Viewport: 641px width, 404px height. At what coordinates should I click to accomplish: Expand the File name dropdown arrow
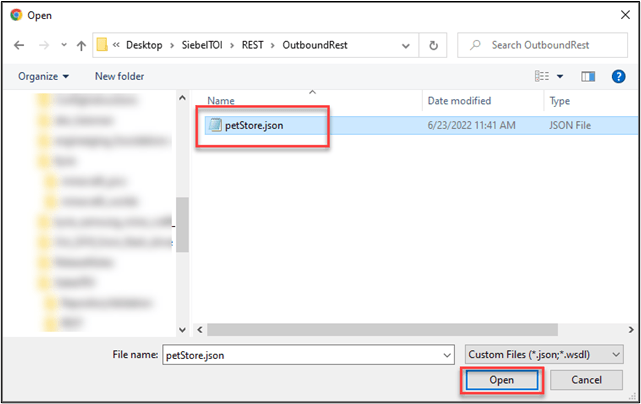tap(447, 355)
